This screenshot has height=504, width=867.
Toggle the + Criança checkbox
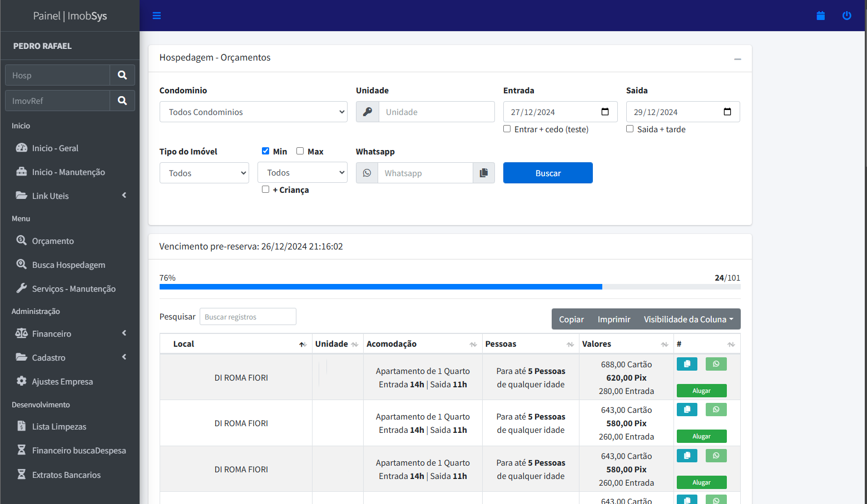tap(266, 189)
